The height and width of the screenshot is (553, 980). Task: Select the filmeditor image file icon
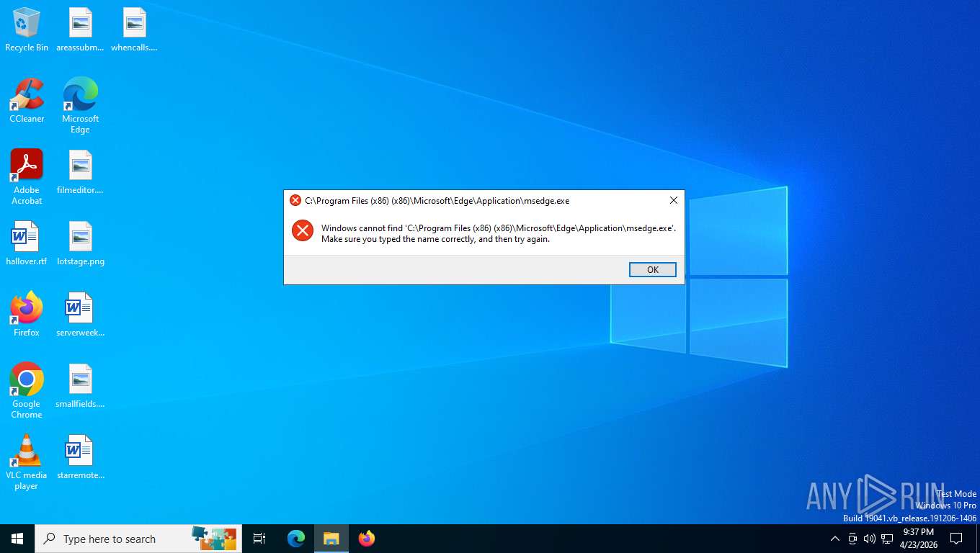(x=80, y=172)
